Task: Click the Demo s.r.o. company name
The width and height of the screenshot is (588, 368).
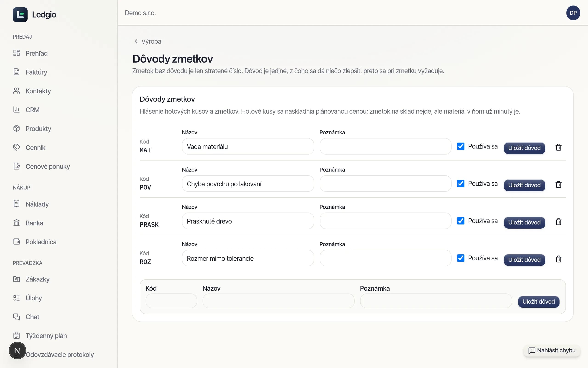Action: (x=140, y=13)
